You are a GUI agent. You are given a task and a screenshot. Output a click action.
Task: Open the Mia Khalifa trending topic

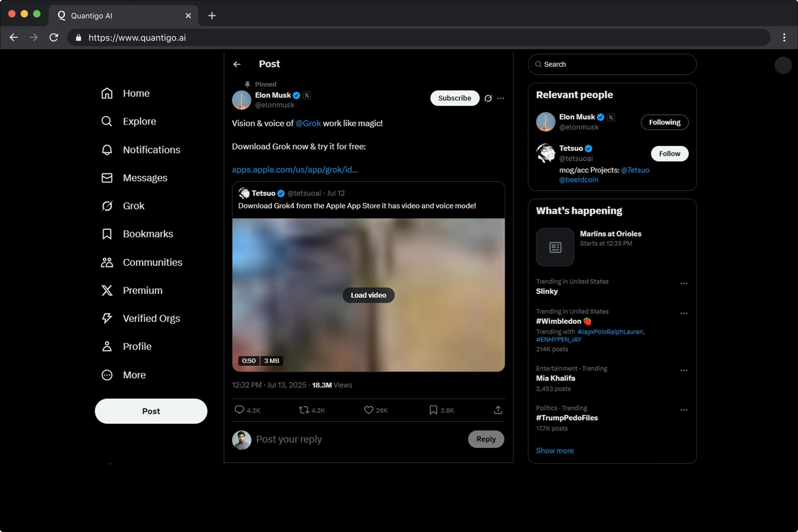[x=556, y=378]
